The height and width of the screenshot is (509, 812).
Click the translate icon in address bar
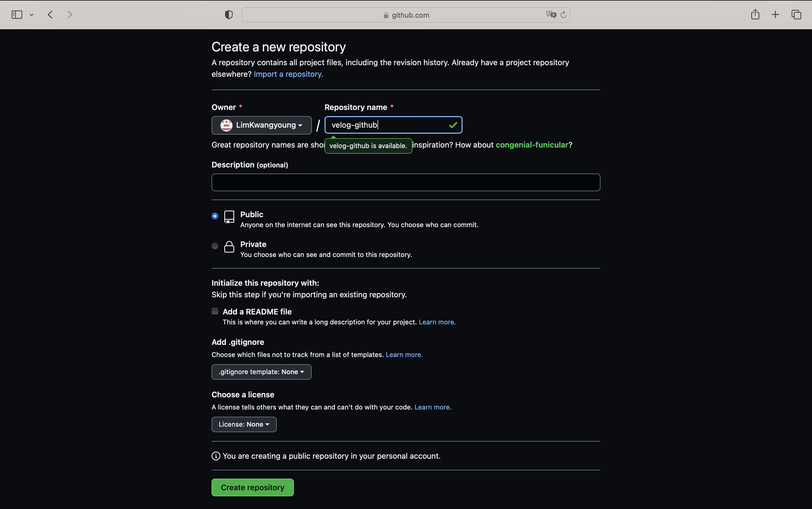(550, 14)
